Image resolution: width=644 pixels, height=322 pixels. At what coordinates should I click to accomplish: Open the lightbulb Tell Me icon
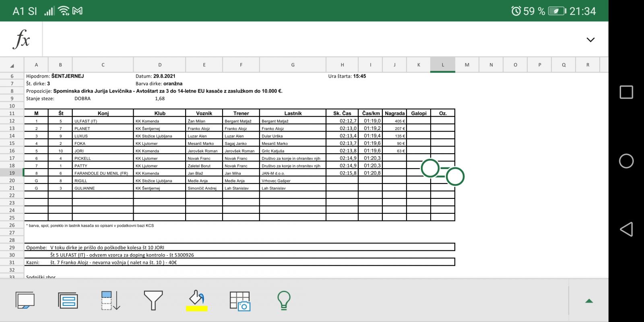[284, 300]
